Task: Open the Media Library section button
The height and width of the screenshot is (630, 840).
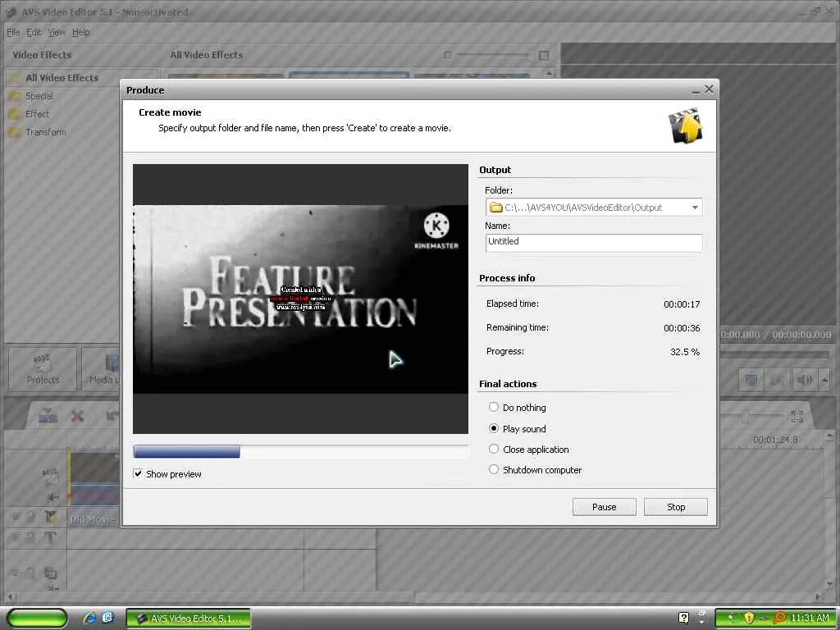Action: (x=102, y=369)
